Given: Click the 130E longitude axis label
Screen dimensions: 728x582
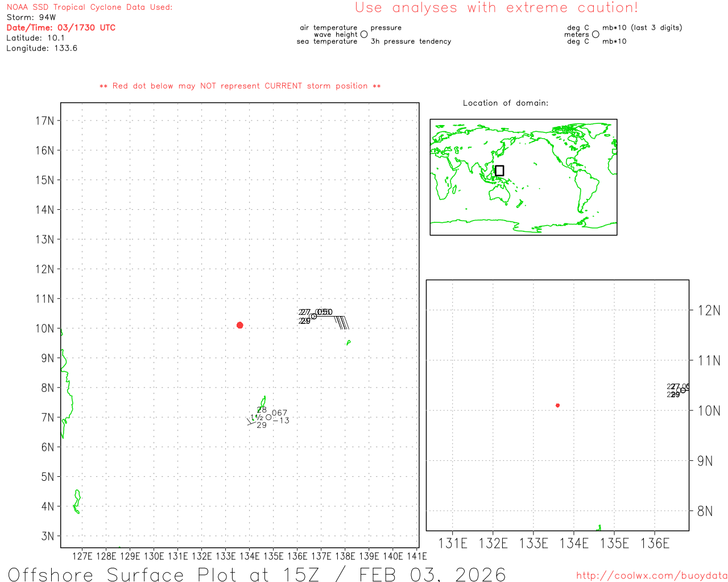Looking at the screenshot, I should pos(154,556).
